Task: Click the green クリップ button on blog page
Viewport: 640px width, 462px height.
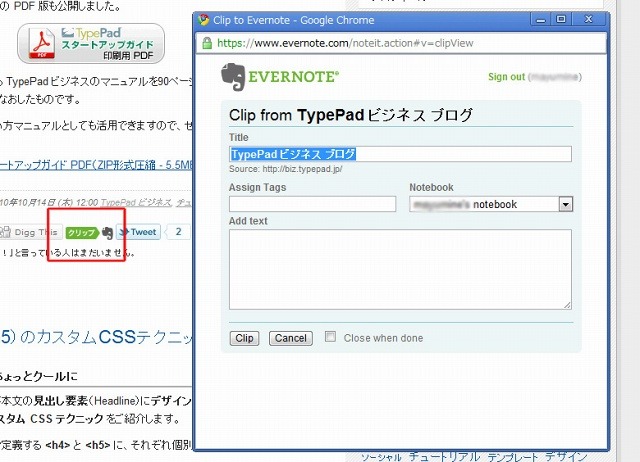Action: coord(82,233)
